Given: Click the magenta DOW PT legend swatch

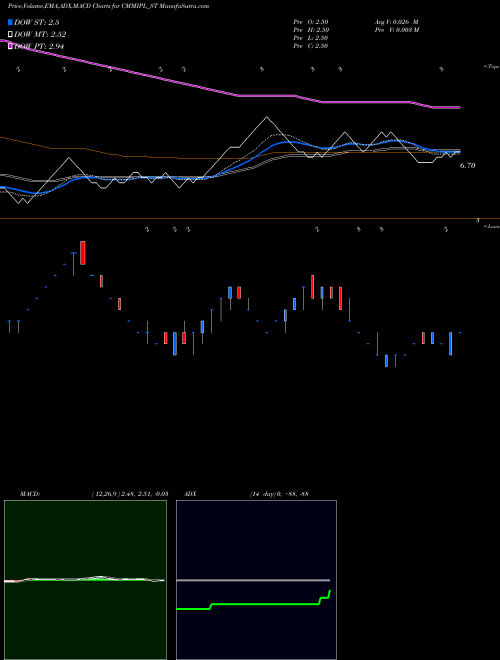Looking at the screenshot, I should [11, 46].
